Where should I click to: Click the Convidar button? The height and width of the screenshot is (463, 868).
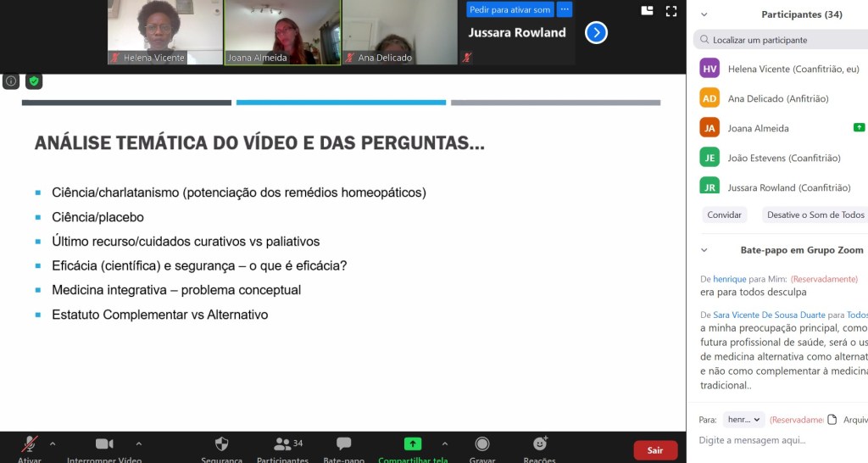725,215
